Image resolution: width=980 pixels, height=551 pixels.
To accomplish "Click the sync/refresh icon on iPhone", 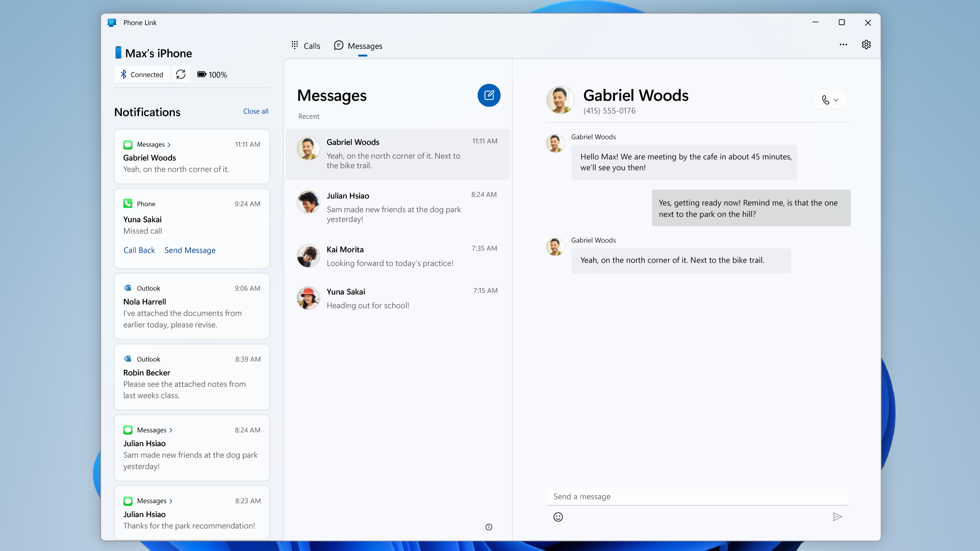I will pos(180,74).
